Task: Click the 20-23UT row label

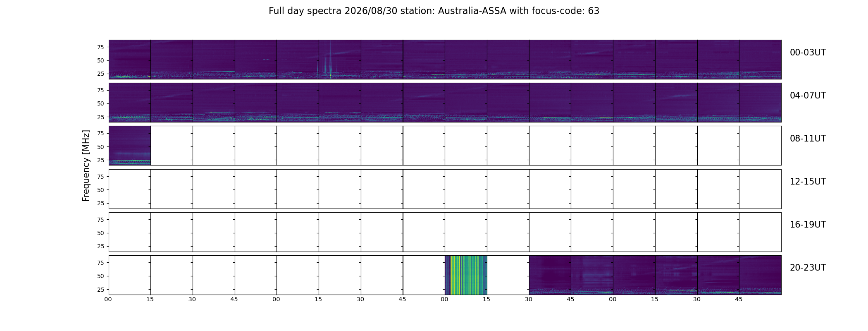Action: coord(808,268)
